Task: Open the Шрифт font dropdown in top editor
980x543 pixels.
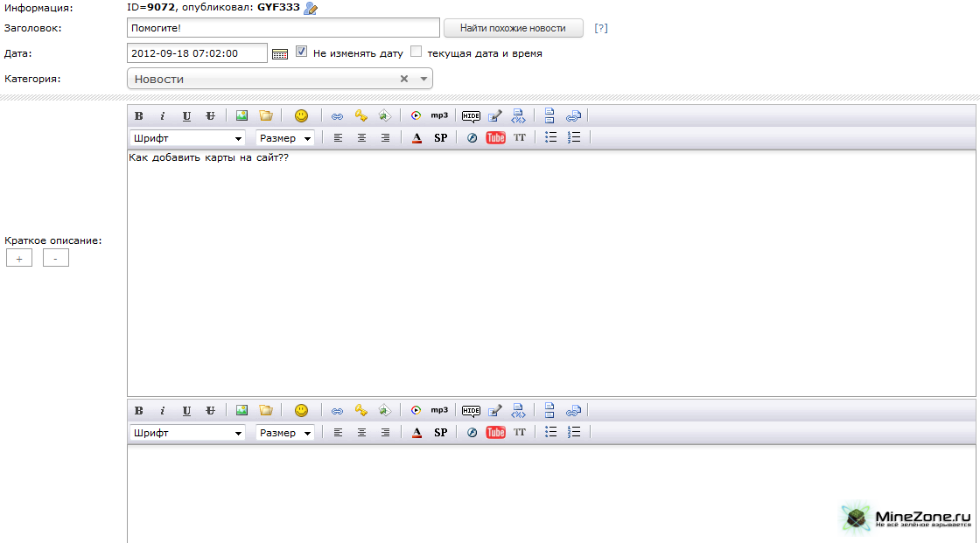Action: (x=187, y=137)
